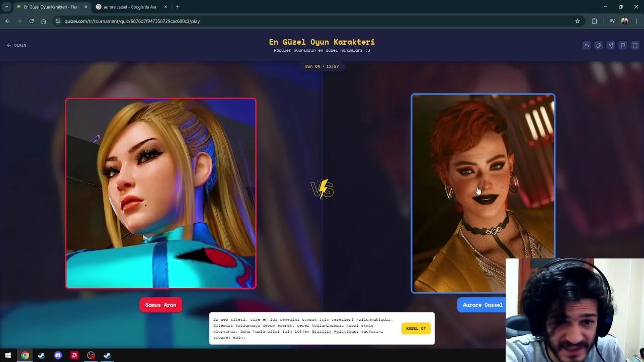The image size is (644, 362).
Task: Open AMD Software from the taskbar
Action: (x=74, y=355)
